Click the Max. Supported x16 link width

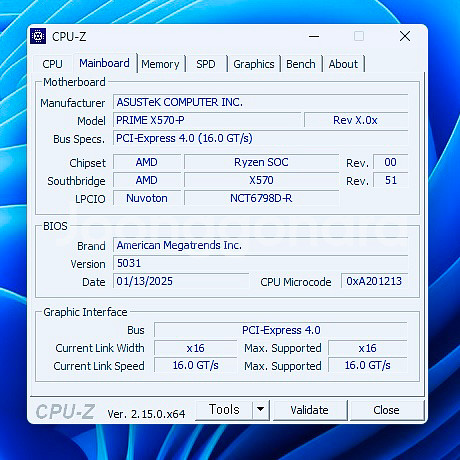coord(368,348)
